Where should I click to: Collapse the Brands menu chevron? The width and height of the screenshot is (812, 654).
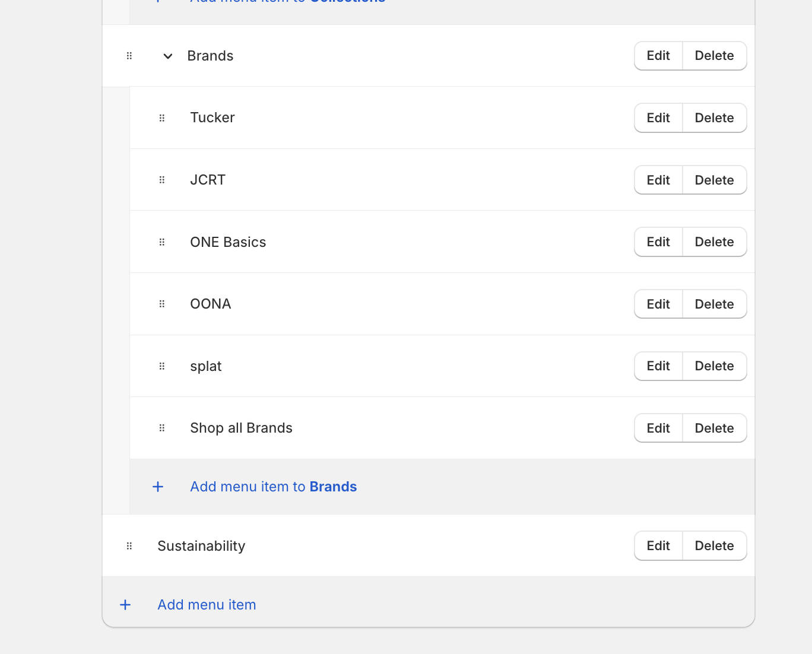[168, 56]
